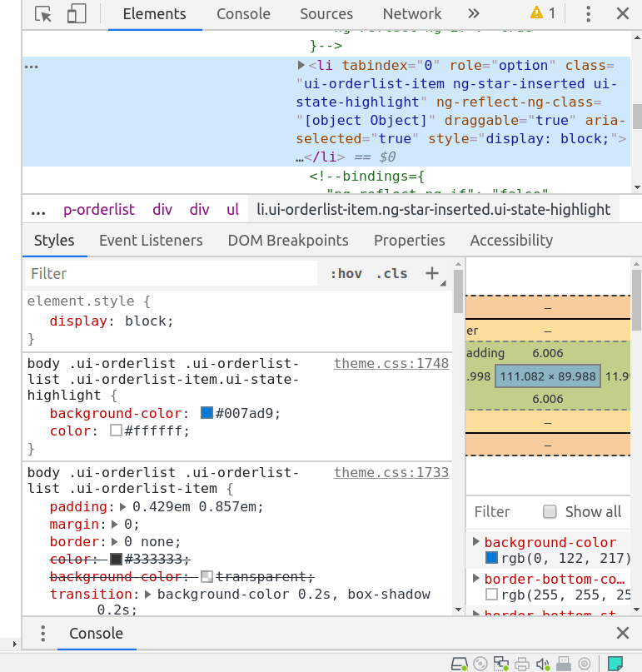The width and height of the screenshot is (642, 672).
Task: Click the optical disc status icon
Action: point(480,664)
